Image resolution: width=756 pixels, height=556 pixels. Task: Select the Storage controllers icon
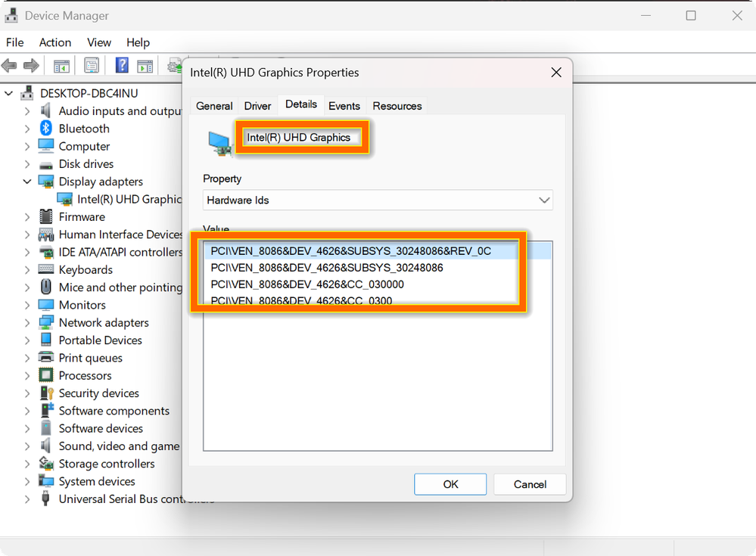click(46, 463)
